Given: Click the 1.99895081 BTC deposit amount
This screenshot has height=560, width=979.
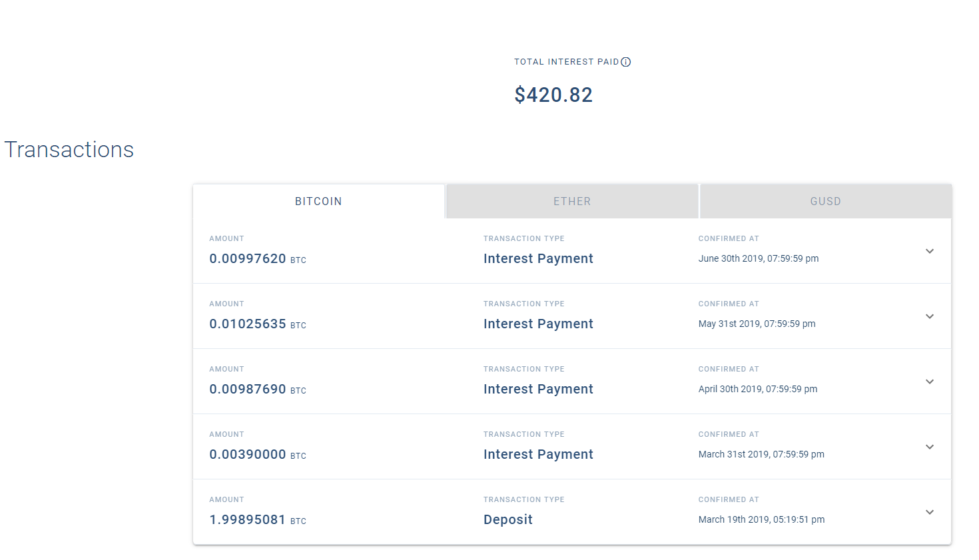Looking at the screenshot, I should click(x=258, y=519).
